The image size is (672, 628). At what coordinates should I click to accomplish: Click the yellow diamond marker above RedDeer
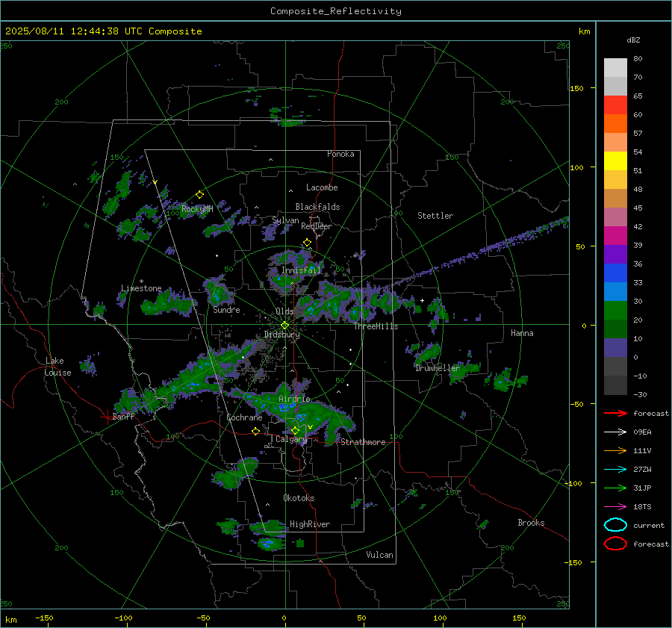308,243
